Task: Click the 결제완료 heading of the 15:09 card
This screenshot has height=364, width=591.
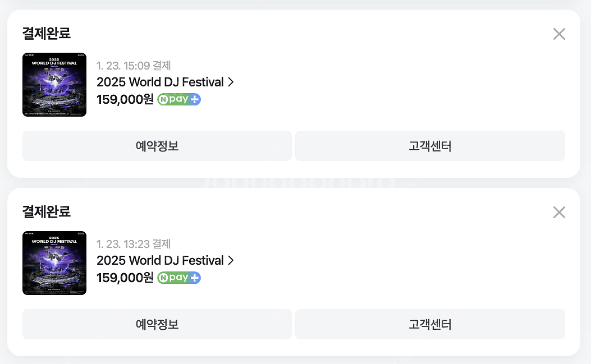Action: [x=47, y=33]
